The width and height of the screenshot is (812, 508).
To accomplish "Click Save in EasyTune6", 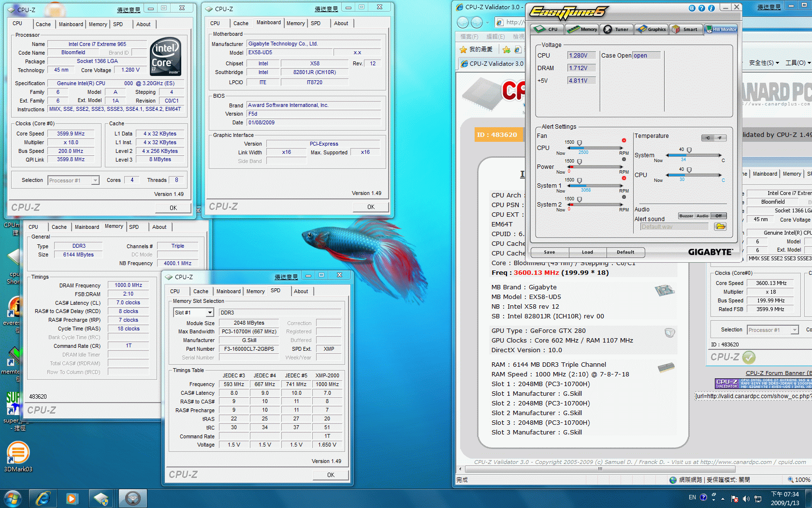I will coord(550,252).
